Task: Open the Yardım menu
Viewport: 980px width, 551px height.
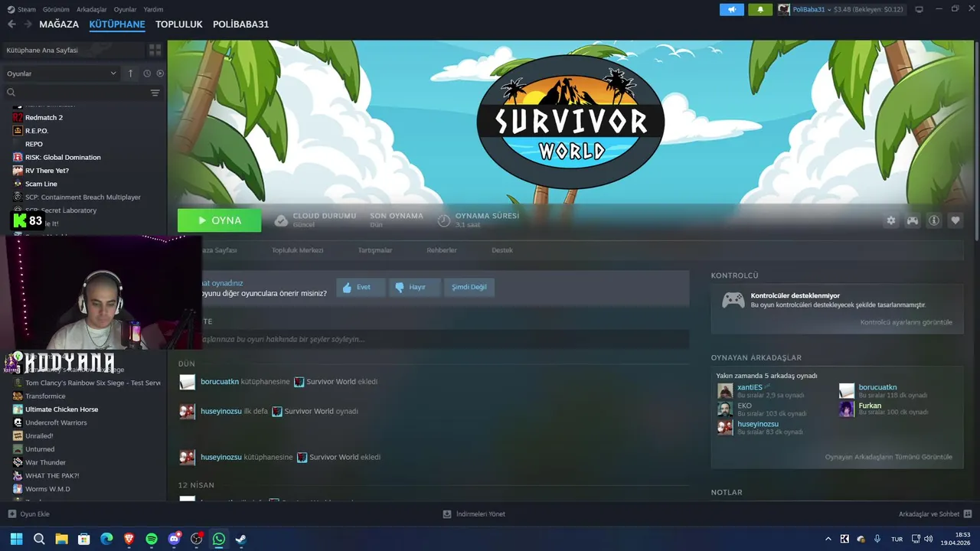Action: click(x=153, y=9)
